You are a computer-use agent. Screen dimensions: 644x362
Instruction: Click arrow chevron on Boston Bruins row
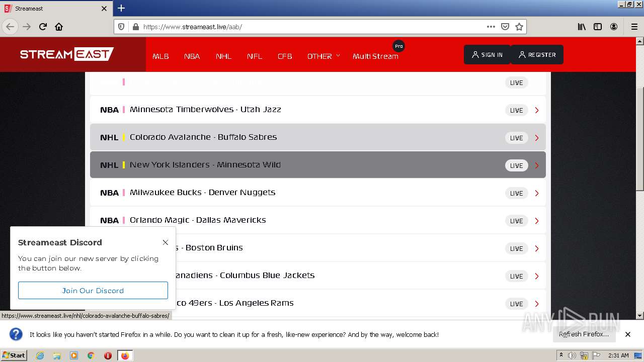click(537, 248)
